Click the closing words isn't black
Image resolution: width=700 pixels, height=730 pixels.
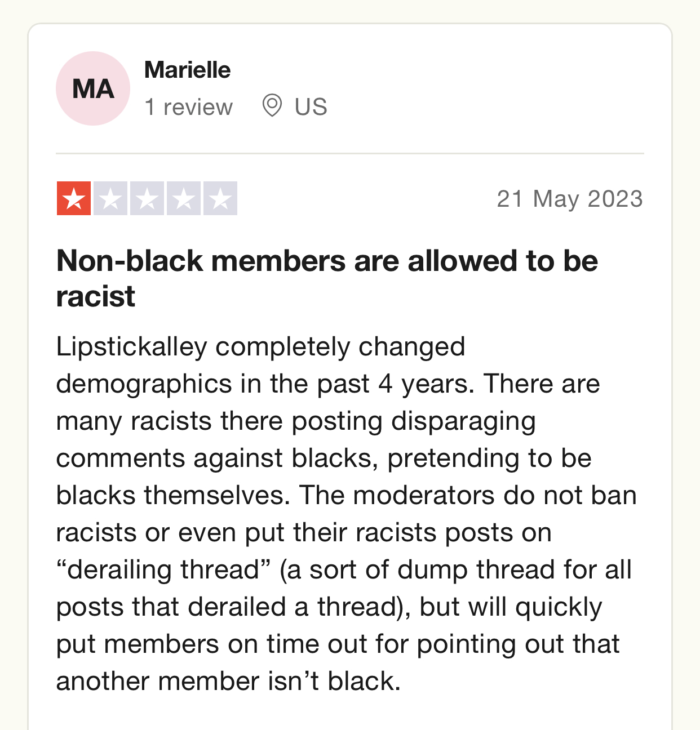coord(334,681)
